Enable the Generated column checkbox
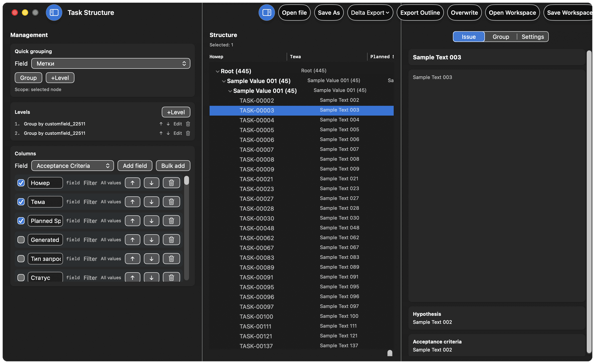The height and width of the screenshot is (364, 595). pos(21,240)
